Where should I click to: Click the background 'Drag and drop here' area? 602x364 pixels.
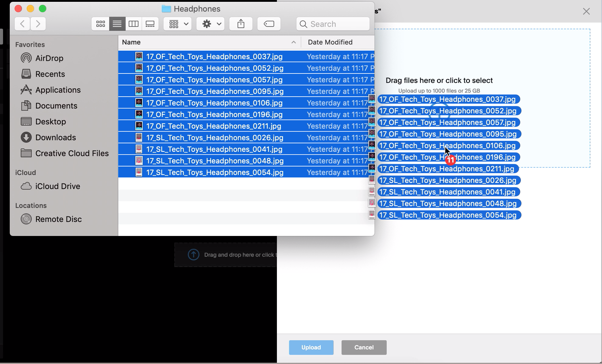click(226, 255)
